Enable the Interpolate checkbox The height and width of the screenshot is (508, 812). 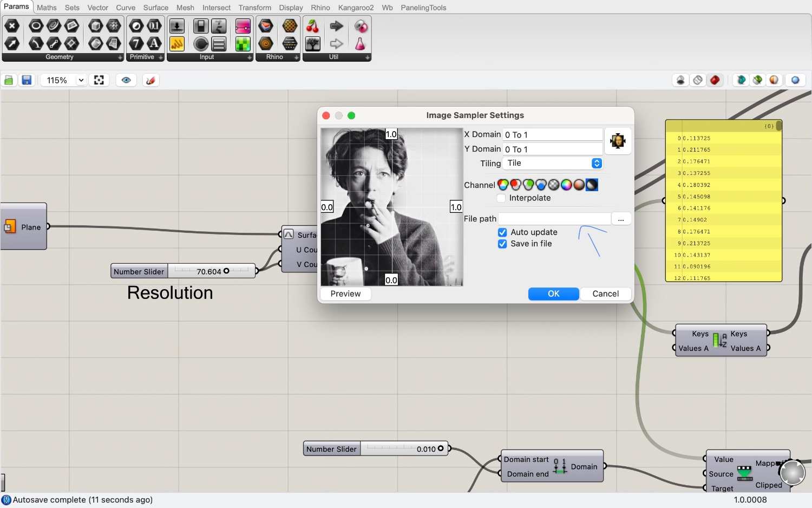tap(501, 198)
